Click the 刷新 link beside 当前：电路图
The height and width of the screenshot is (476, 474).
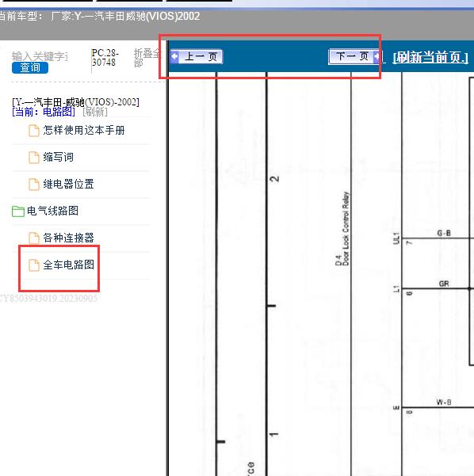click(95, 112)
